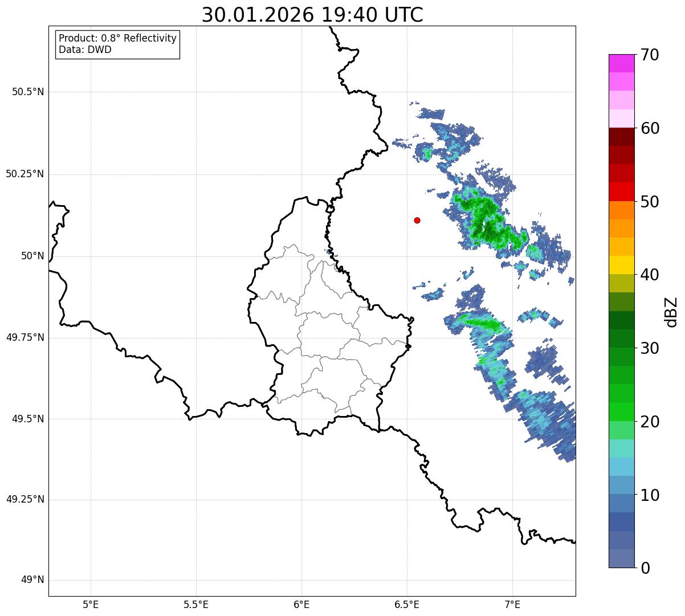Select the grey-blue bottom colorbar swatch

tap(622, 558)
